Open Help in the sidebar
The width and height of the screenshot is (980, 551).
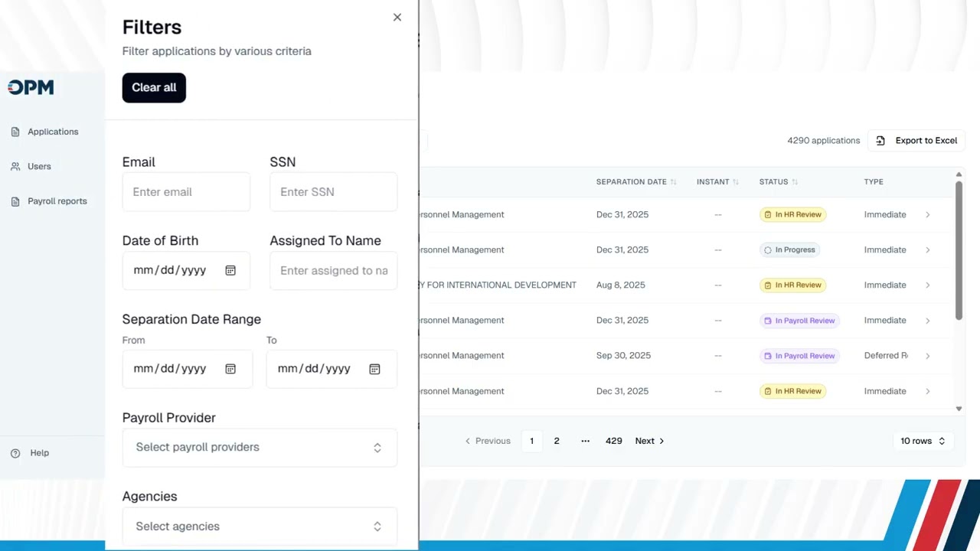click(x=39, y=453)
